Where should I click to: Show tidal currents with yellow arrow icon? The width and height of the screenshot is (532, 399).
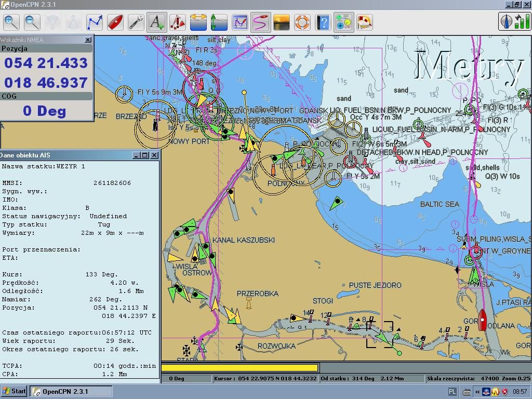(x=198, y=22)
